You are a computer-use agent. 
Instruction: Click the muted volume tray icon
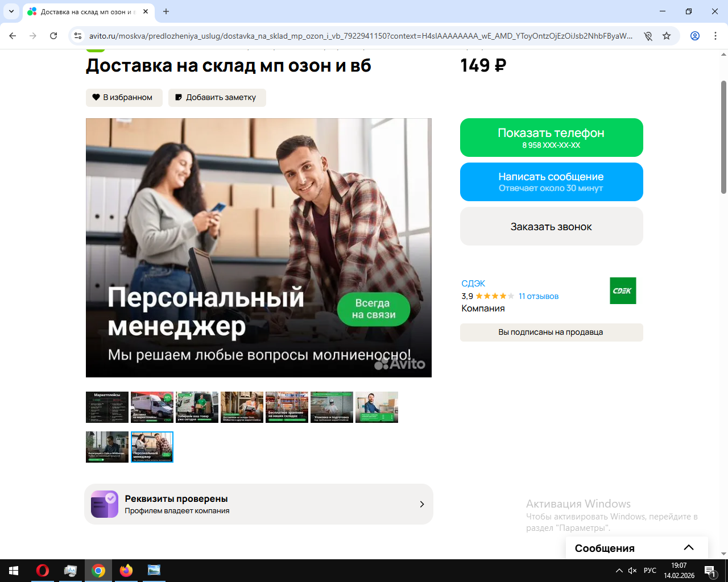632,571
